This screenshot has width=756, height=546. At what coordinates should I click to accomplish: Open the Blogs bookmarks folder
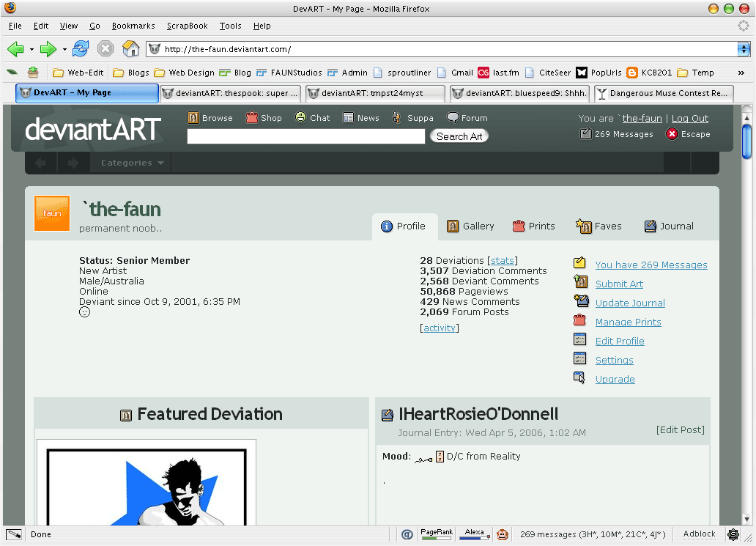pyautogui.click(x=130, y=73)
